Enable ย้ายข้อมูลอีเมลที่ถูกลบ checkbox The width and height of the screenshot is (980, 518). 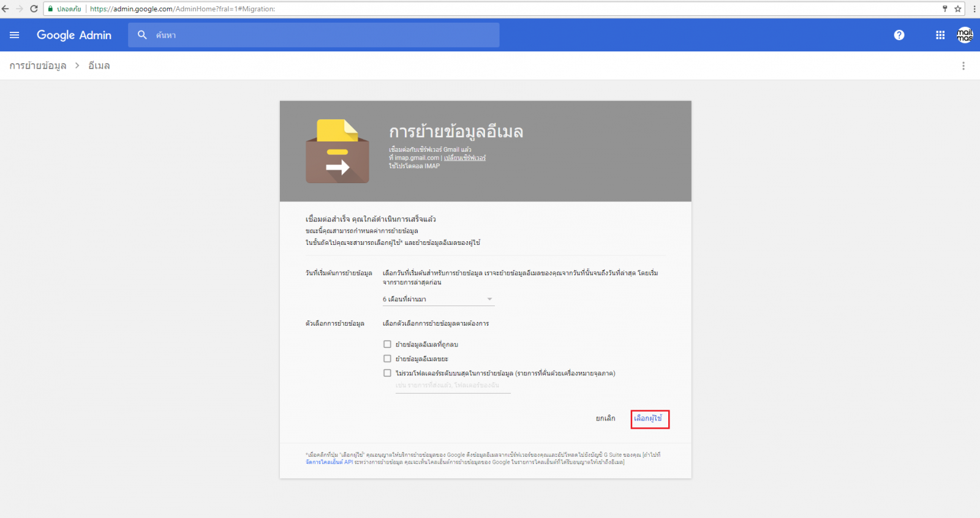[387, 344]
